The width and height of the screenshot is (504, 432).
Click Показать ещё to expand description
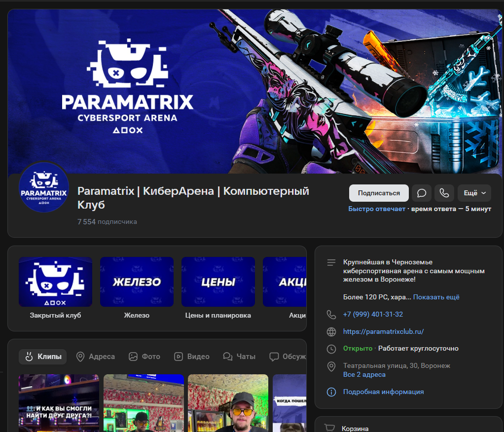[x=436, y=297]
